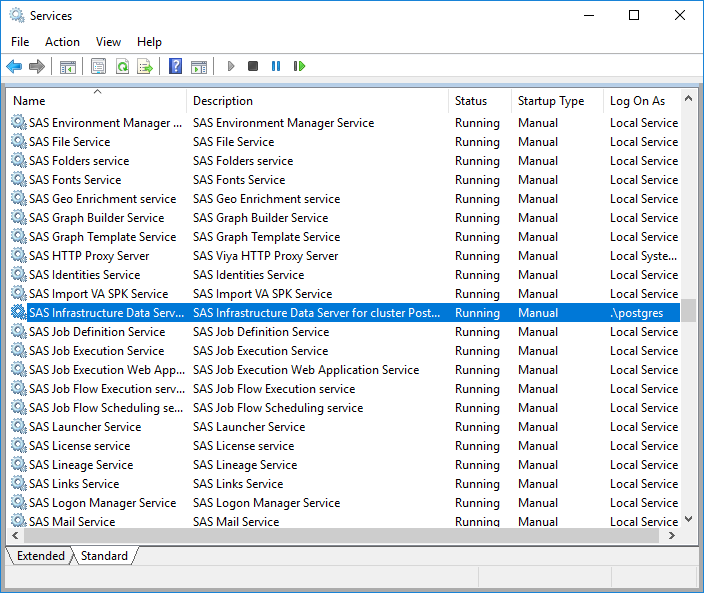704x593 pixels.
Task: Sort by the Startup Type column header
Action: (551, 101)
